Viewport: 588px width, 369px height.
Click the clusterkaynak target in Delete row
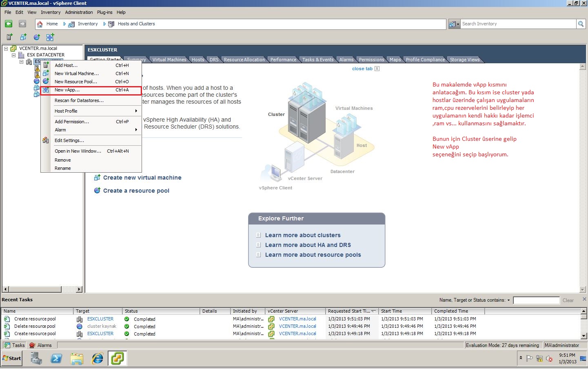click(102, 327)
